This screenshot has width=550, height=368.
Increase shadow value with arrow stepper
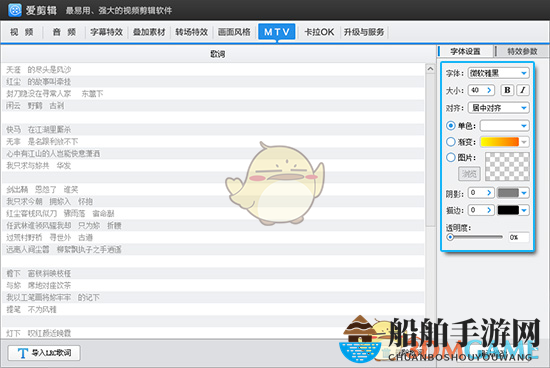point(489,193)
